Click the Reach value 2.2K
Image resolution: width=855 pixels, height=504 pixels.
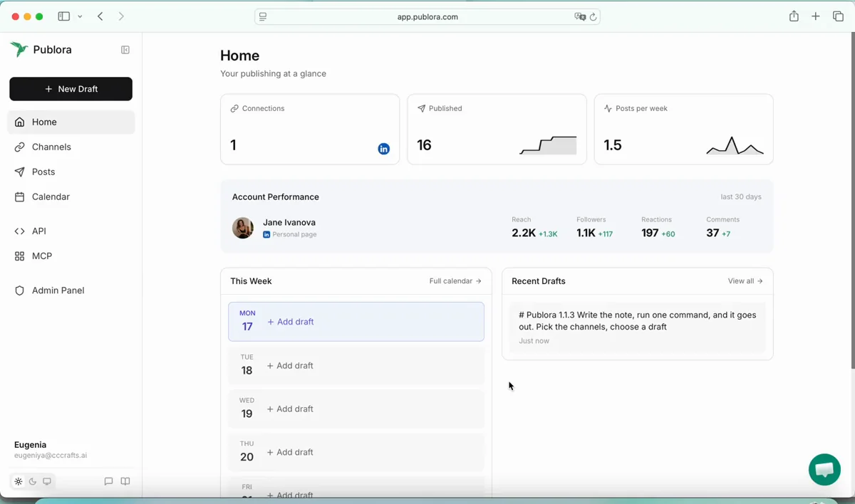[x=524, y=233]
